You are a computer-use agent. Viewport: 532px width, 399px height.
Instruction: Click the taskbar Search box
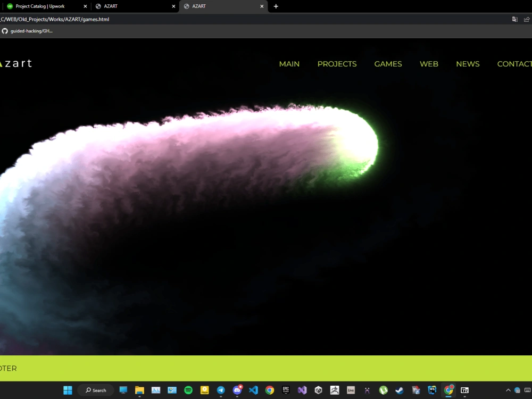tap(96, 390)
